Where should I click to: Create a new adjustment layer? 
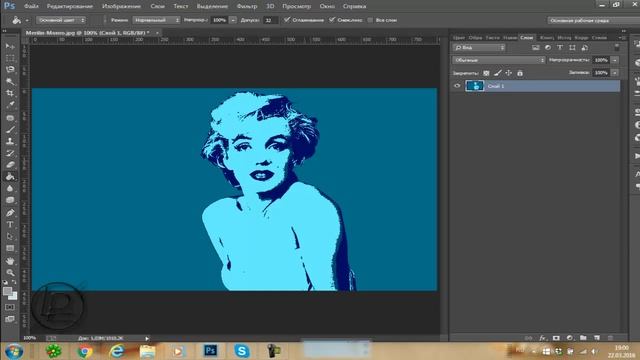(x=570, y=338)
